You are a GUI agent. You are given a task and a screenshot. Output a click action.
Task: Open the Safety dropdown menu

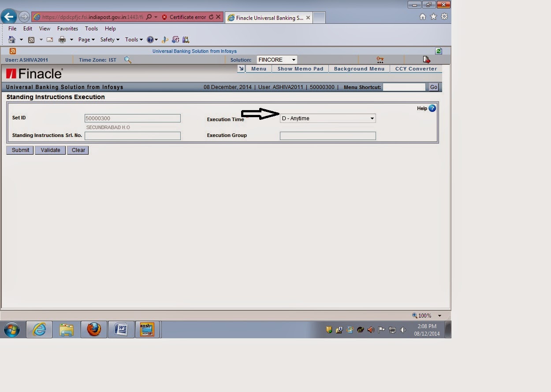(109, 39)
